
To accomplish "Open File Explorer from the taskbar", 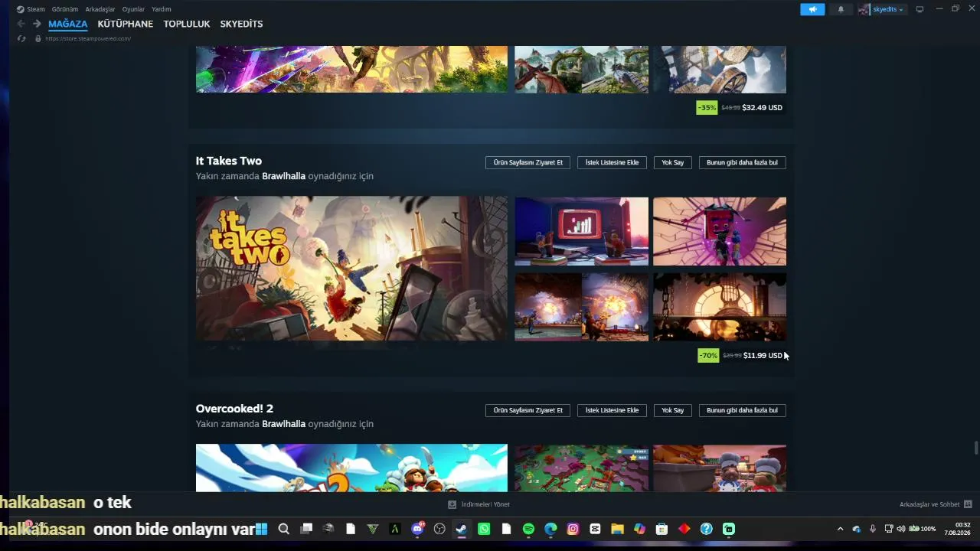I will [617, 529].
